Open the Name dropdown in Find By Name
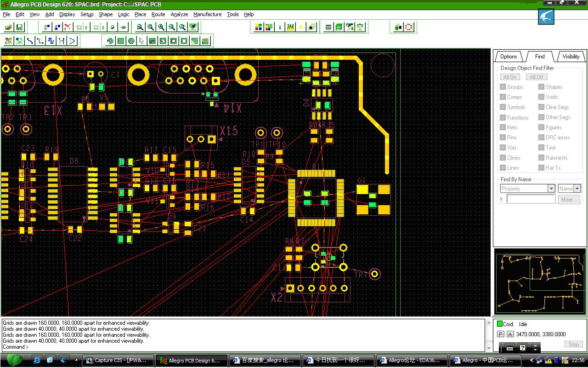 (577, 189)
